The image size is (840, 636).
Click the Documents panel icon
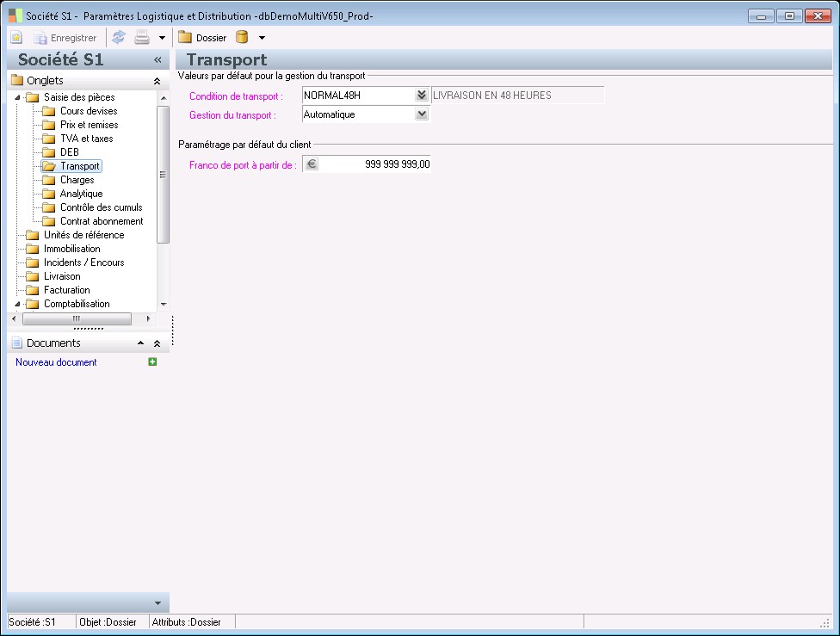click(17, 343)
